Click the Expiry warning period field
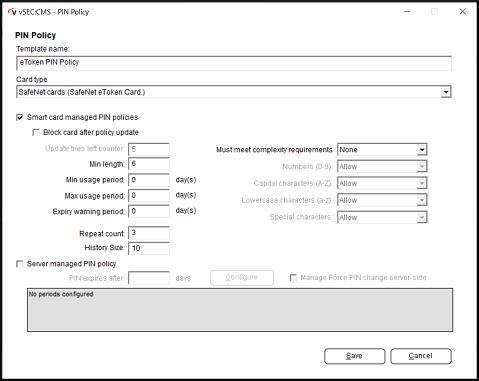This screenshot has width=479, height=381. (x=149, y=211)
